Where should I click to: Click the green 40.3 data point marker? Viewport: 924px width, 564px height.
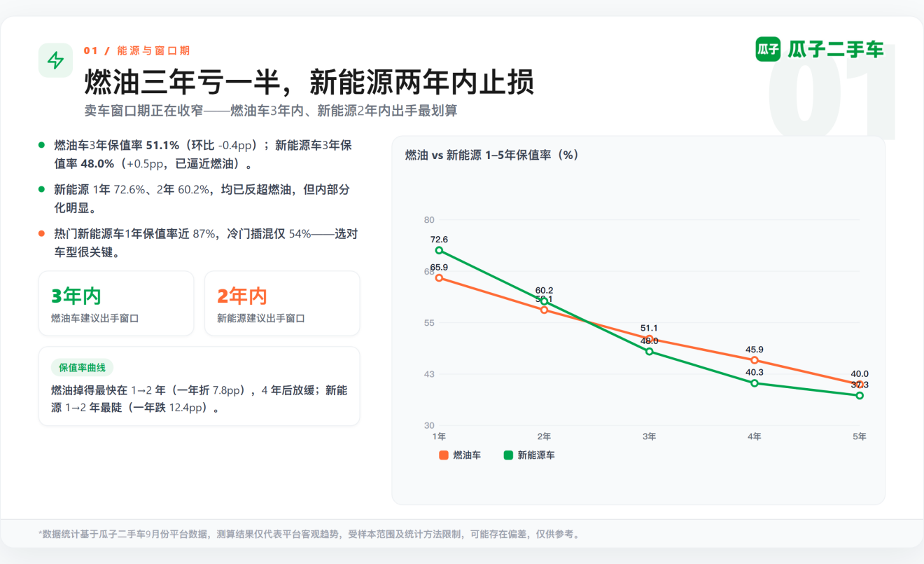pos(755,383)
